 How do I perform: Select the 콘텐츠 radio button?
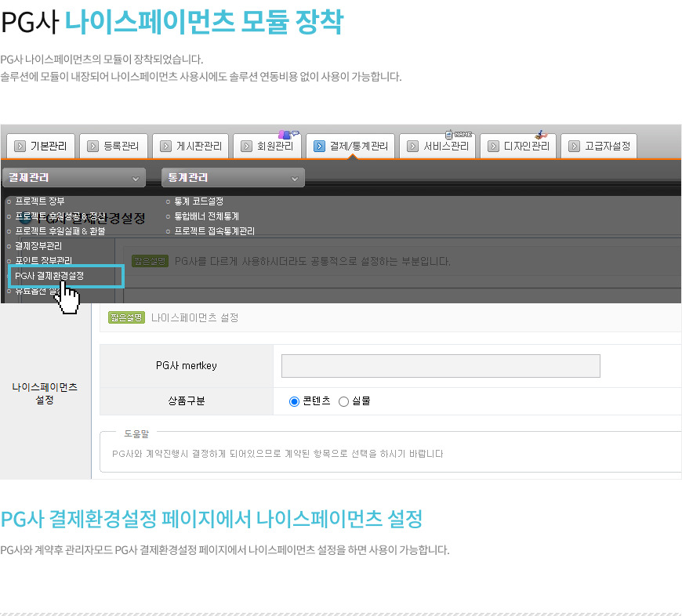point(294,401)
